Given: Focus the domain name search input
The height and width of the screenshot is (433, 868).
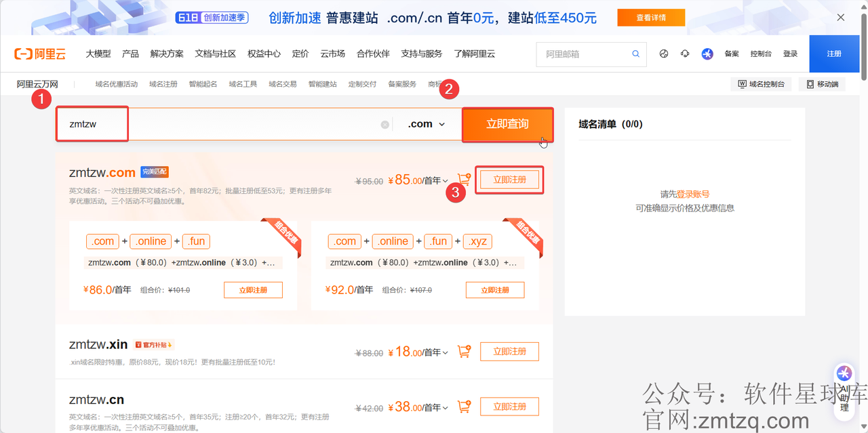Looking at the screenshot, I should pyautogui.click(x=224, y=124).
